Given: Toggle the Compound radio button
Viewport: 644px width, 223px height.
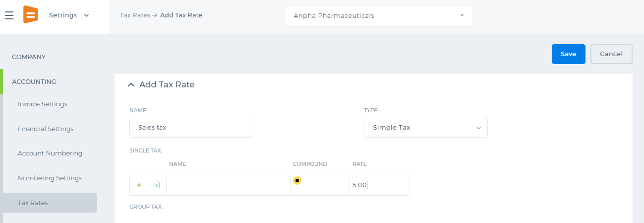Looking at the screenshot, I should click(297, 180).
